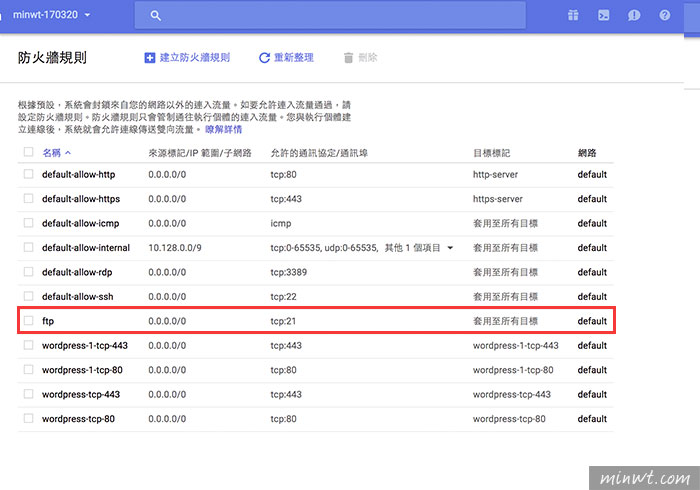Image resolution: width=700 pixels, height=490 pixels.
Task: Check the wordpress-tcp-80 row checkbox
Action: (x=28, y=418)
